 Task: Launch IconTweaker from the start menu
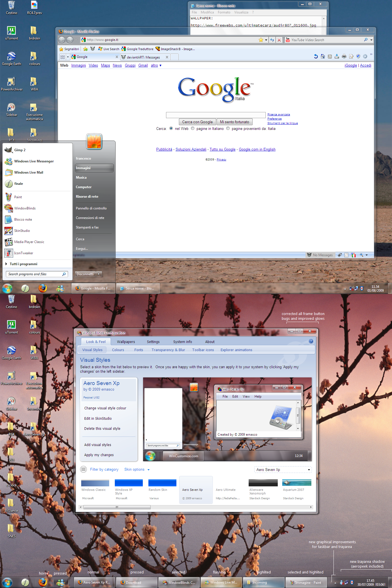(38, 253)
